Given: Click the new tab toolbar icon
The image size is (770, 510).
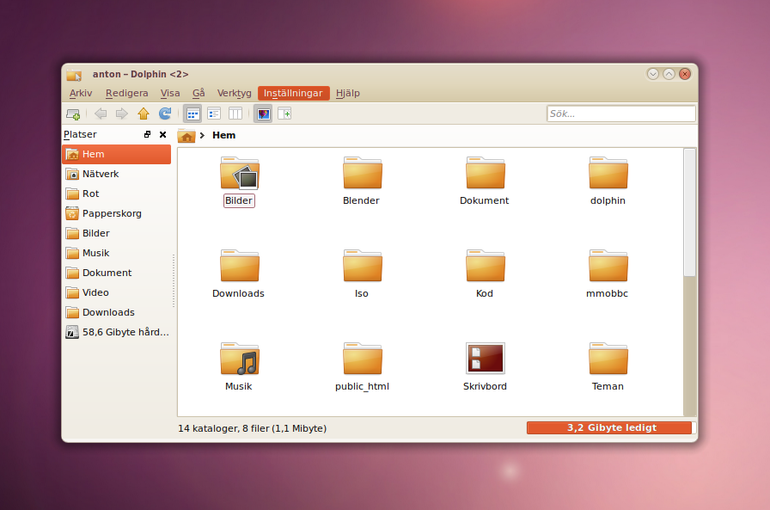Looking at the screenshot, I should [x=73, y=114].
